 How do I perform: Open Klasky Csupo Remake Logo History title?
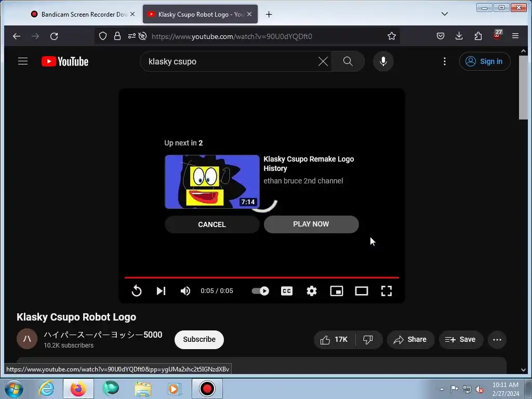tap(309, 164)
